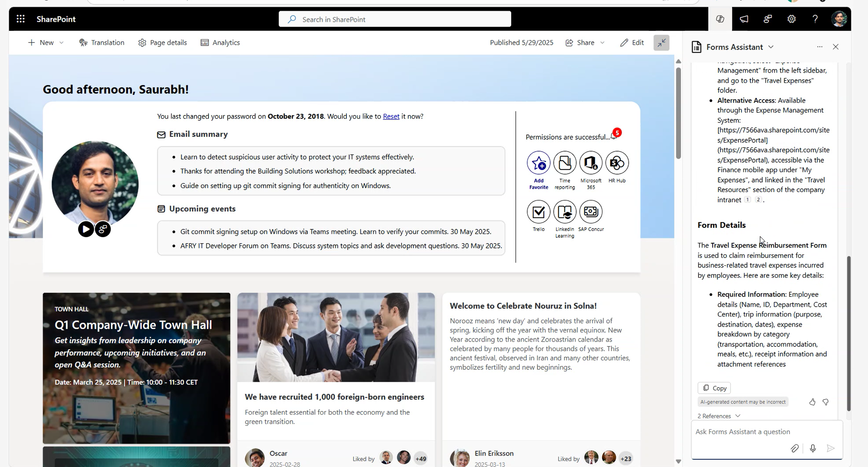This screenshot has height=467, width=868.
Task: Open the SharePoint app launcher grid
Action: tap(21, 19)
